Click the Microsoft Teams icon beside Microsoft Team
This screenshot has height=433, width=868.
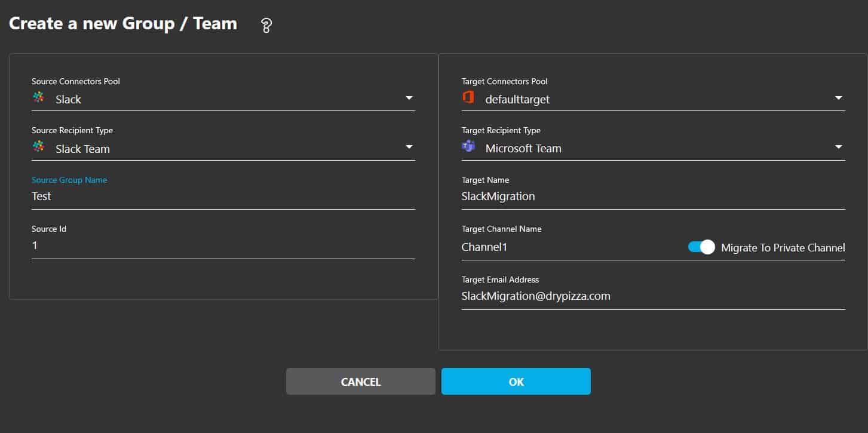(x=468, y=146)
